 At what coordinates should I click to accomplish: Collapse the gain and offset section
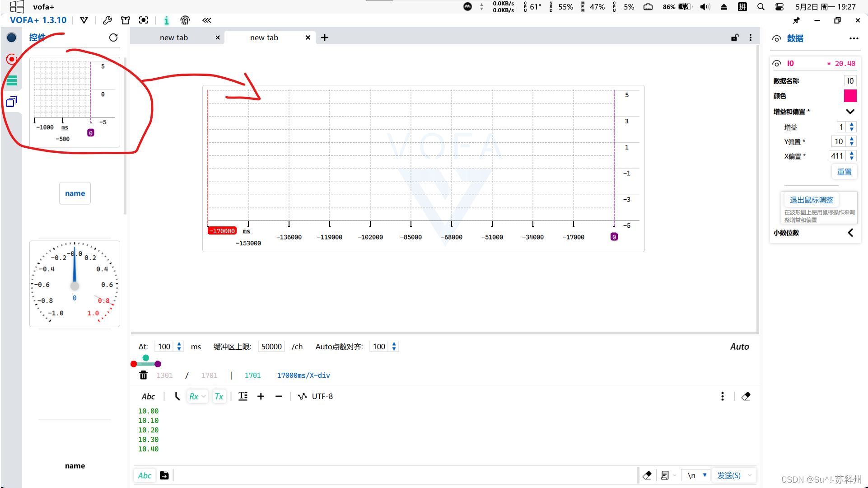pyautogui.click(x=850, y=112)
